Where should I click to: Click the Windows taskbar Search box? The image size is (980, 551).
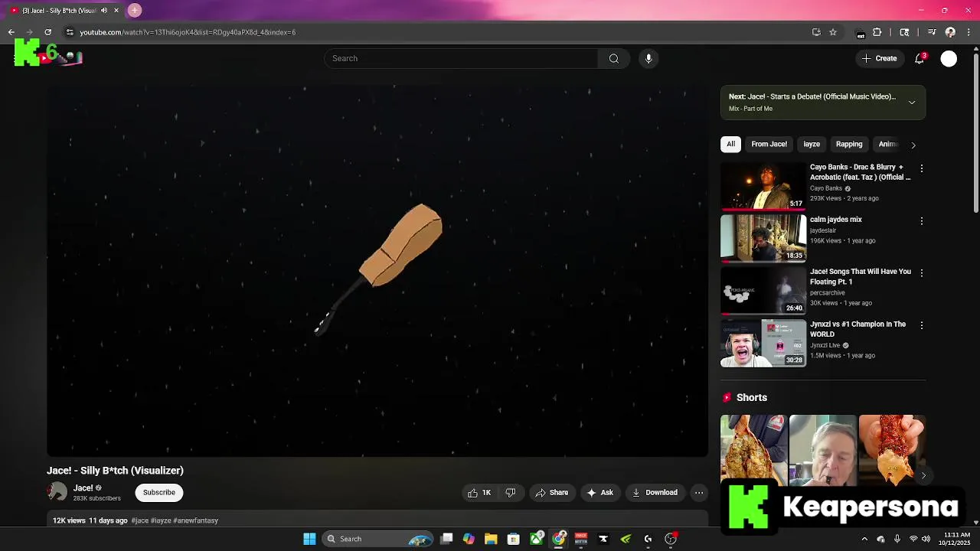point(378,539)
